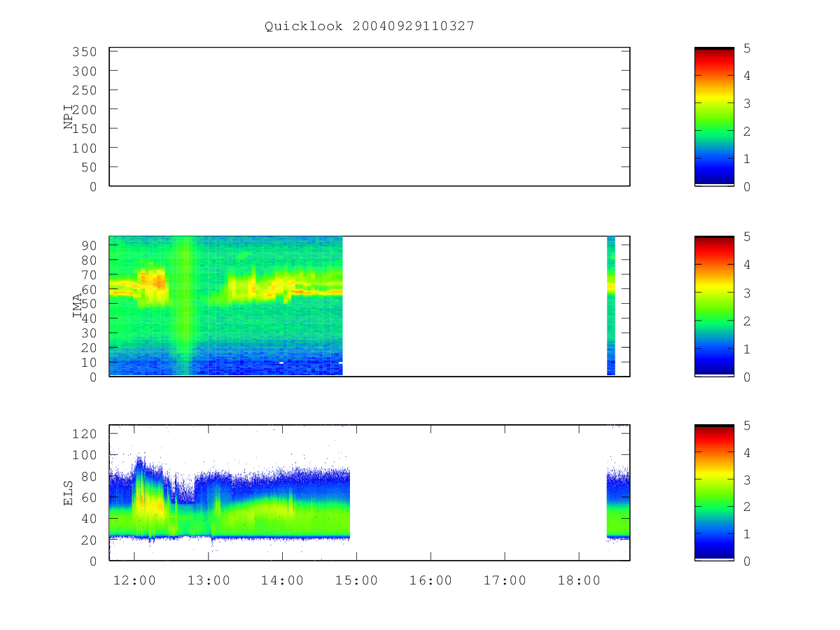840x630 pixels.
Task: Select the 16:00 time axis label
Action: click(x=430, y=580)
